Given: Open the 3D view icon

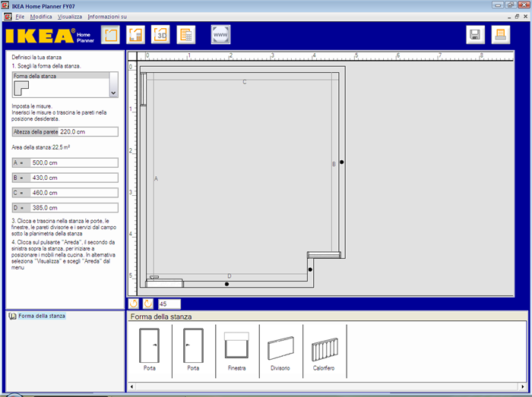Looking at the screenshot, I should click(160, 35).
